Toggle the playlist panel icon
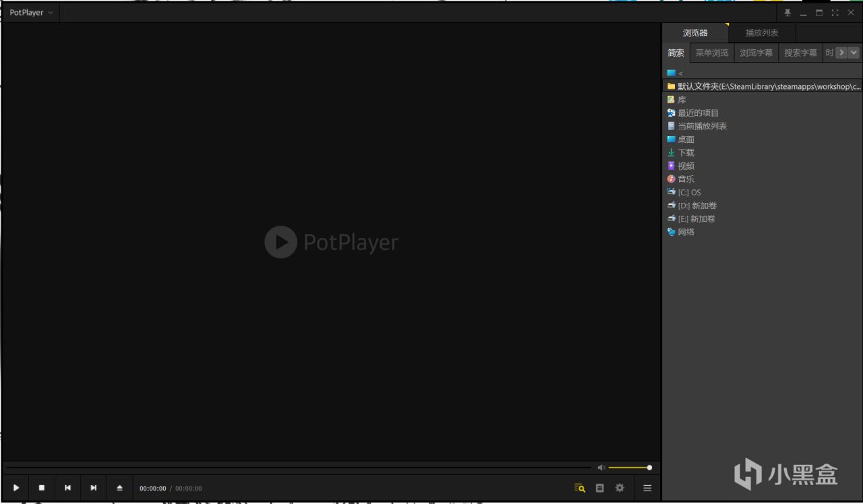Screen dimensions: 863x504 [600, 488]
